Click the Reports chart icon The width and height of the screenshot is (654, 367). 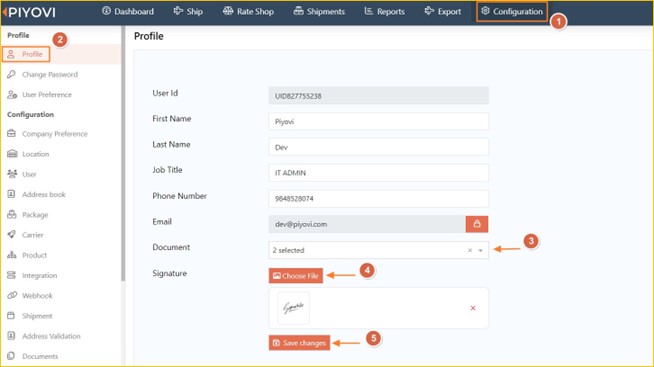click(x=369, y=11)
